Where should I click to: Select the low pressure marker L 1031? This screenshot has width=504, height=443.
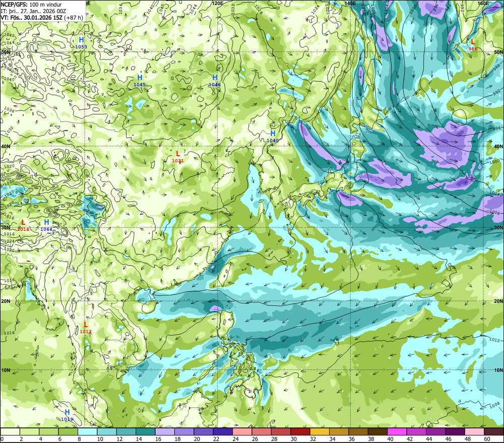pos(178,157)
